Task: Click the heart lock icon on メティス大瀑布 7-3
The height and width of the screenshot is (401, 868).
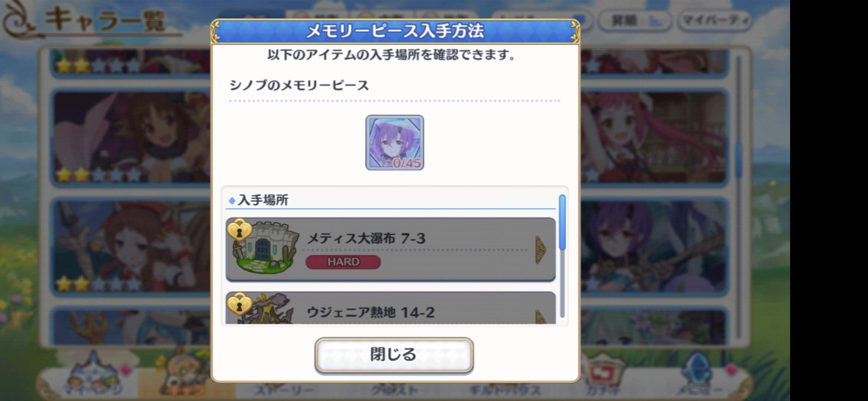Action: pyautogui.click(x=239, y=231)
